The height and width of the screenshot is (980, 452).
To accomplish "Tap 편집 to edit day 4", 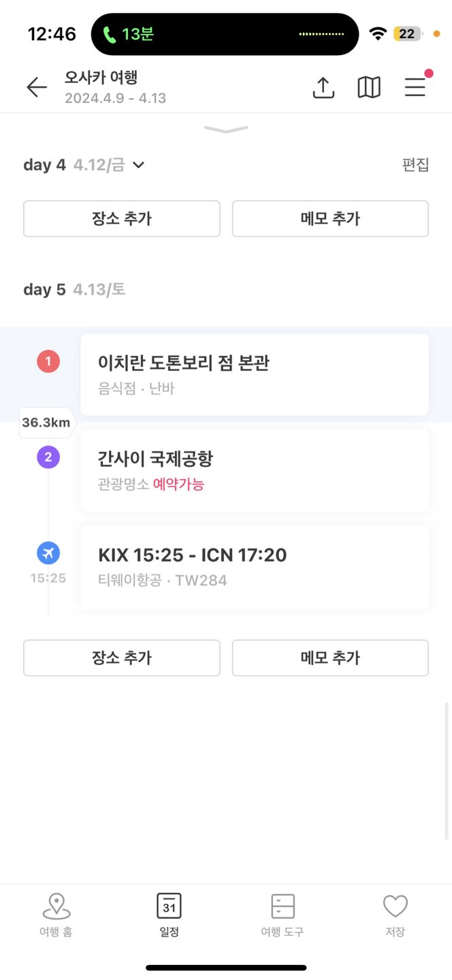I will coord(415,165).
